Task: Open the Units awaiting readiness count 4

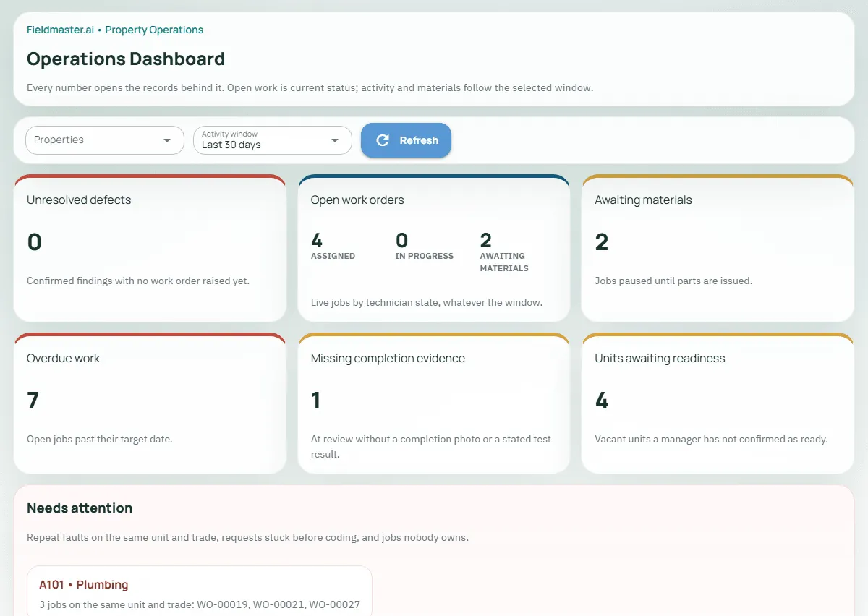Action: coord(602,401)
